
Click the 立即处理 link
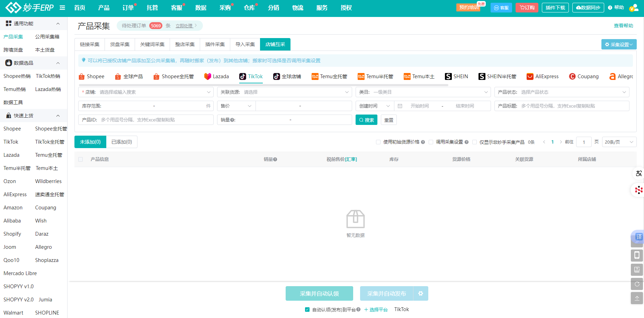click(184, 26)
